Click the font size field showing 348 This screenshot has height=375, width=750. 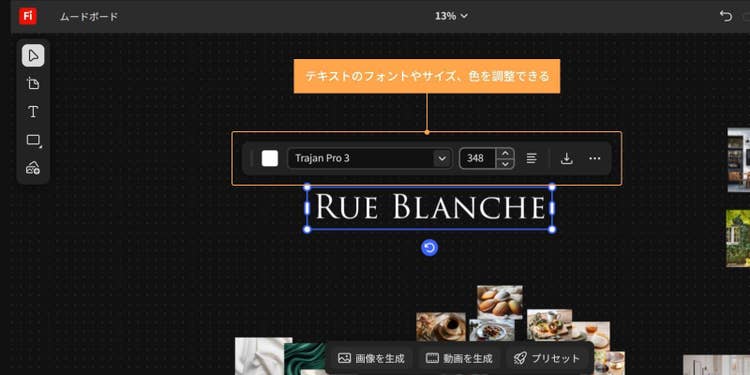[x=477, y=158]
